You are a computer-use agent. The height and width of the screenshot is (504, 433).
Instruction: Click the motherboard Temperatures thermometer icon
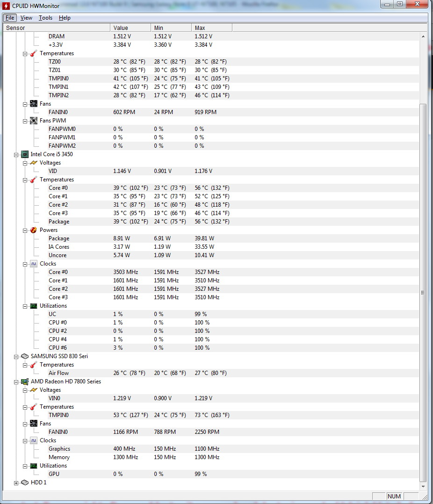[x=33, y=53]
